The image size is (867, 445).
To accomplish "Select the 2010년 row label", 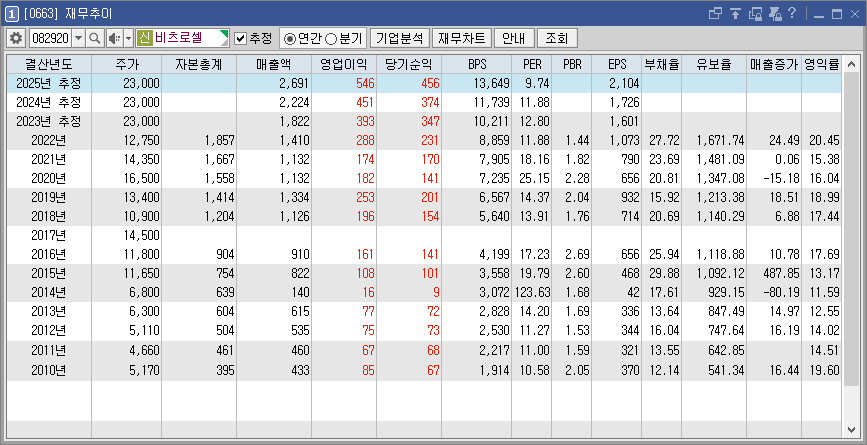I will point(49,370).
